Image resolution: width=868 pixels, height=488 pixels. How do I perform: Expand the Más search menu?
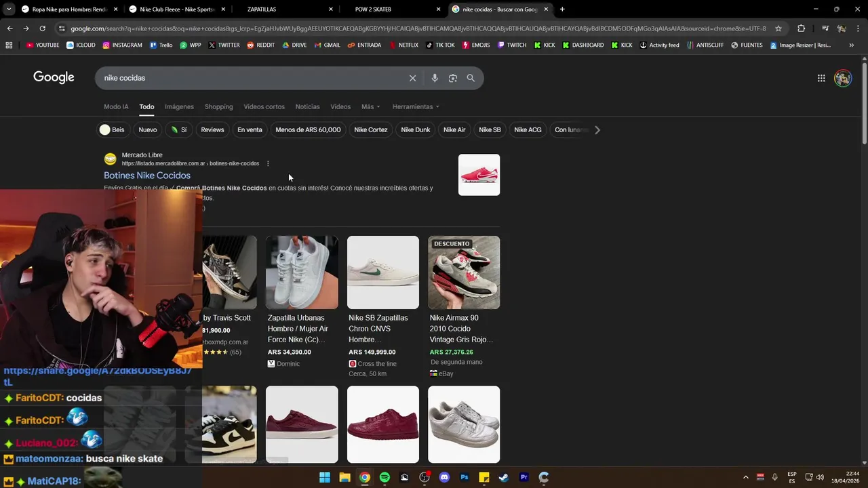pos(370,106)
